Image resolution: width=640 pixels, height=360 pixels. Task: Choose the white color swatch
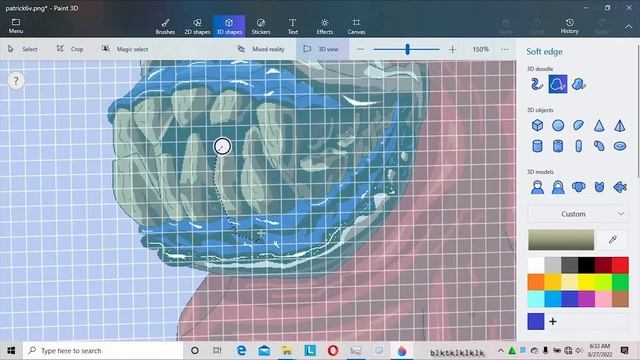pos(536,265)
